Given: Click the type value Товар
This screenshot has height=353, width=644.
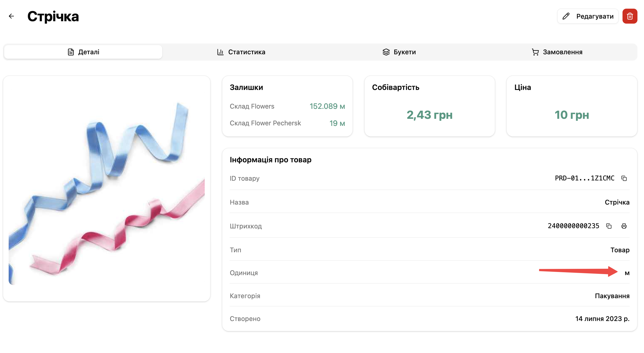Looking at the screenshot, I should point(620,250).
